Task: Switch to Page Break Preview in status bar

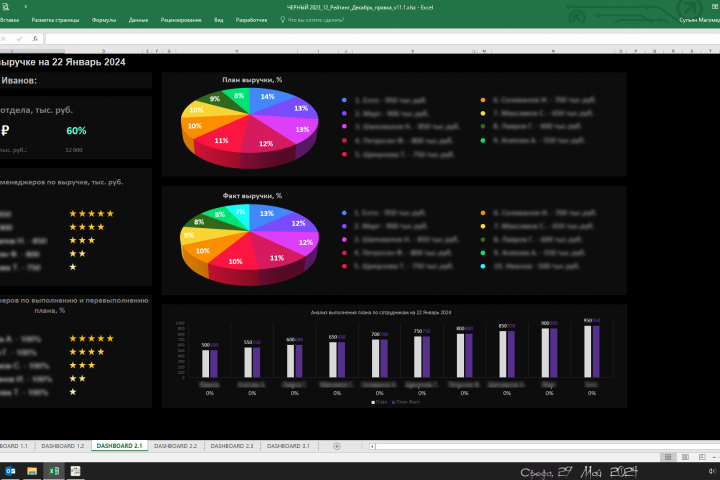Action: click(x=702, y=457)
